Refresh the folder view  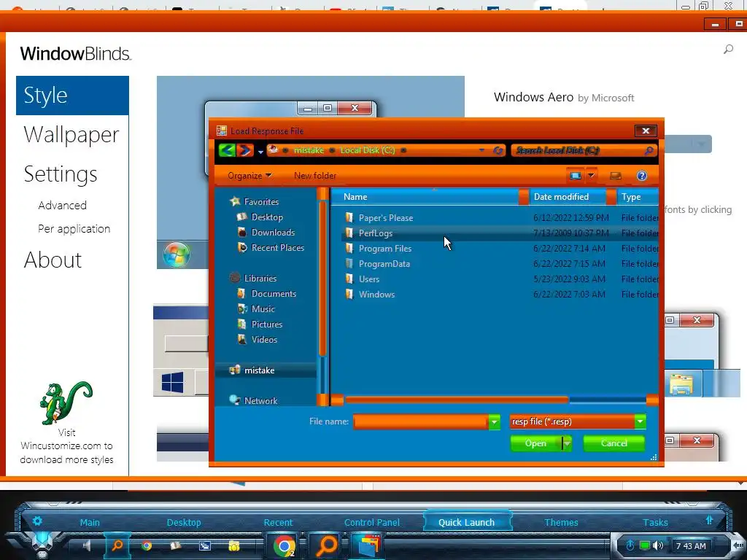498,150
